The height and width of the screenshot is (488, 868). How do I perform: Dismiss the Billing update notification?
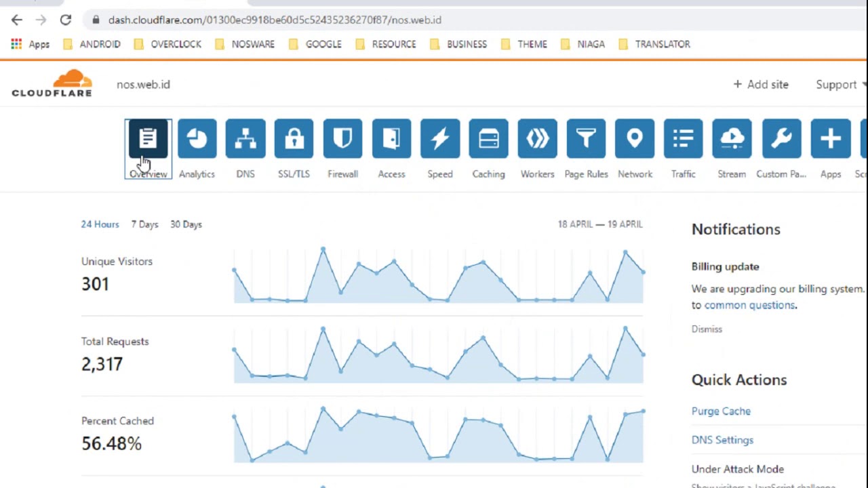tap(707, 329)
